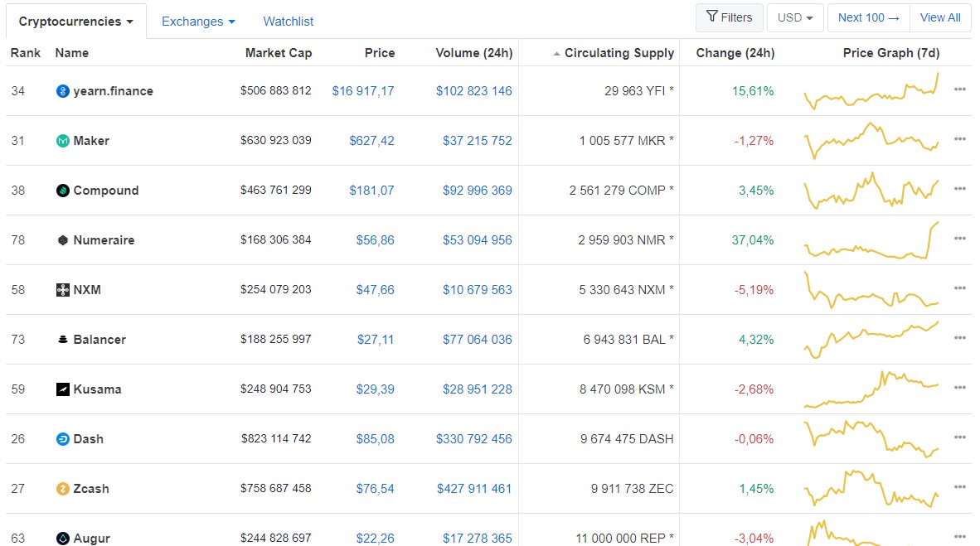Viewport: 980px width, 546px height.
Task: Click the Kusama coin icon
Action: pos(62,389)
